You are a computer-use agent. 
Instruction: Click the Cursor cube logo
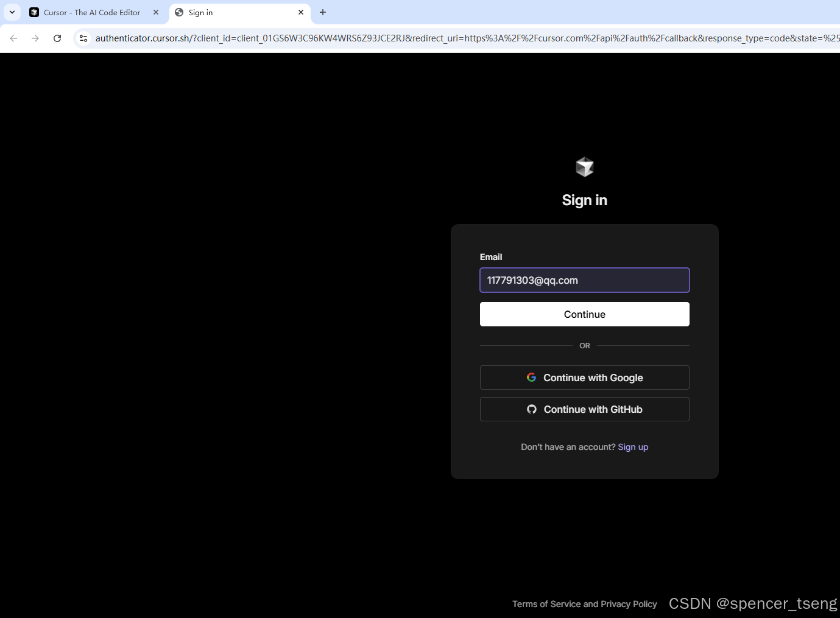585,167
